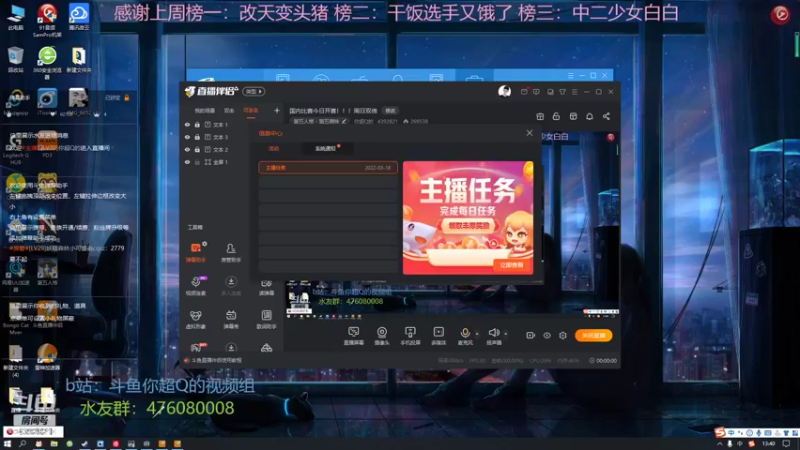Select the 主播任务 message dated 2022-03-18
The width and height of the screenshot is (800, 450).
328,167
